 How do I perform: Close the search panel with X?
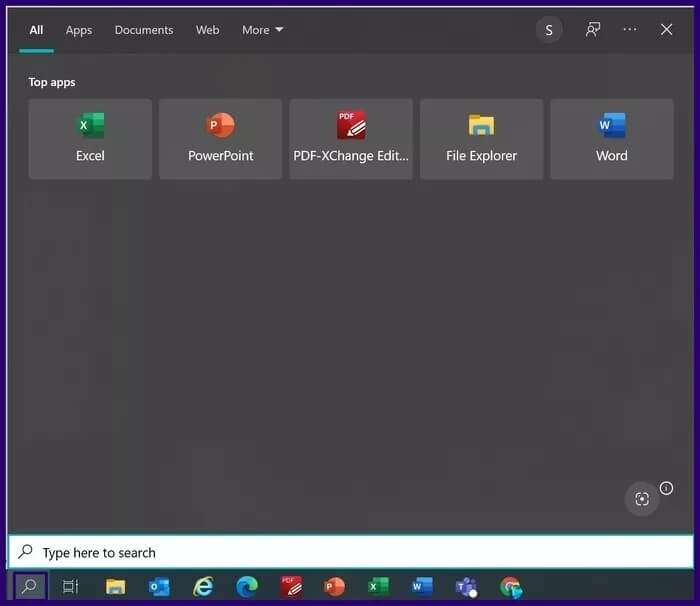point(666,30)
